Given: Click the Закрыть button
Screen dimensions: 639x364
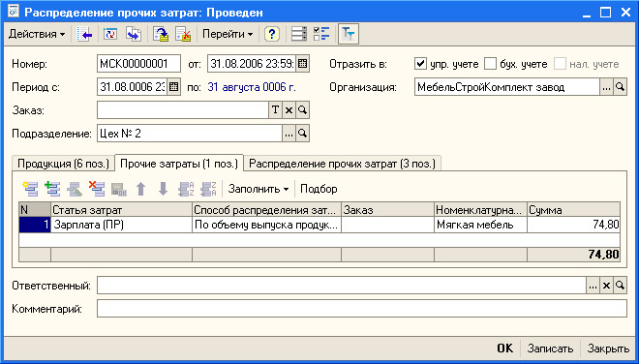Looking at the screenshot, I should click(608, 349).
